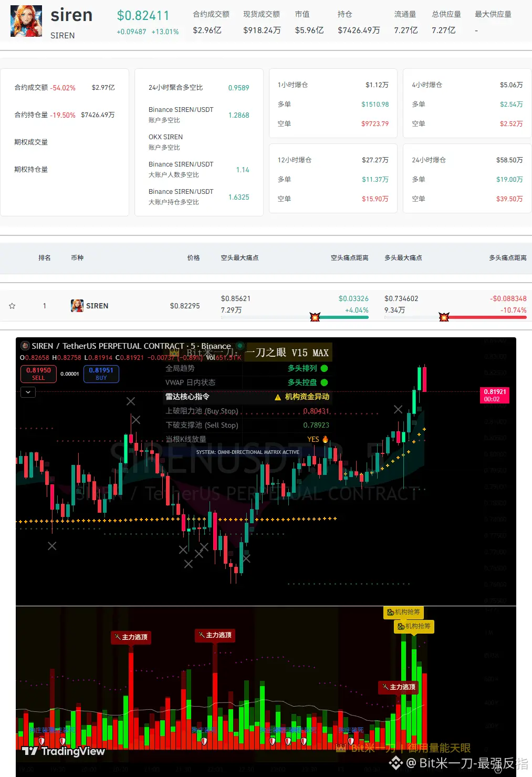Sort by the 排名 column header
The height and width of the screenshot is (777, 532).
click(45, 258)
